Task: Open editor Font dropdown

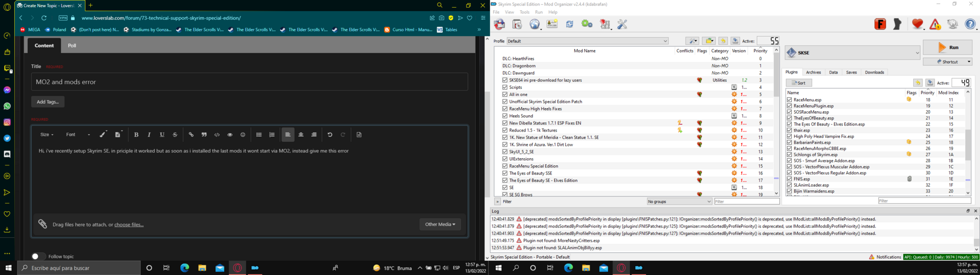Action: coord(78,135)
